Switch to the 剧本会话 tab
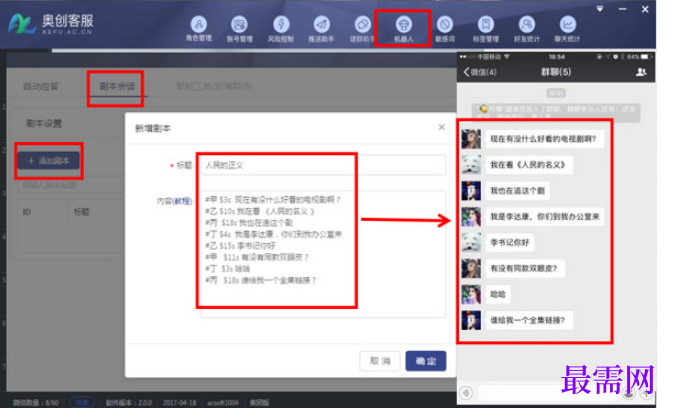The height and width of the screenshot is (411, 673). point(117,86)
